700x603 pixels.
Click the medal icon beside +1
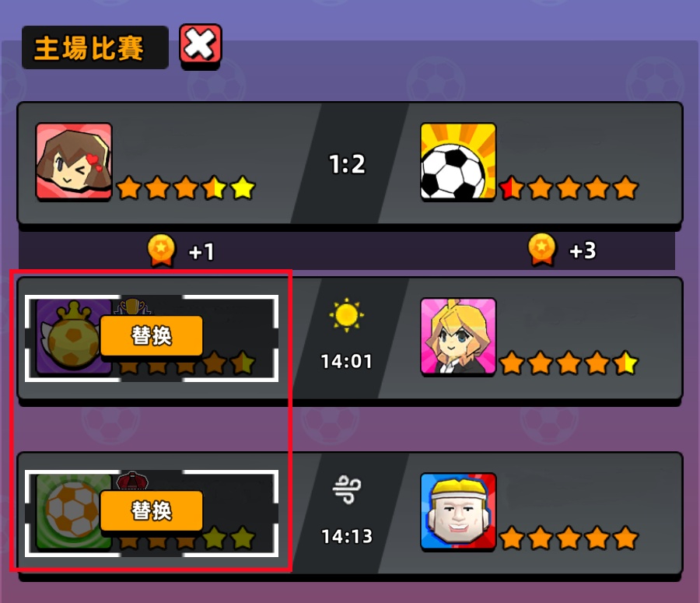(161, 250)
